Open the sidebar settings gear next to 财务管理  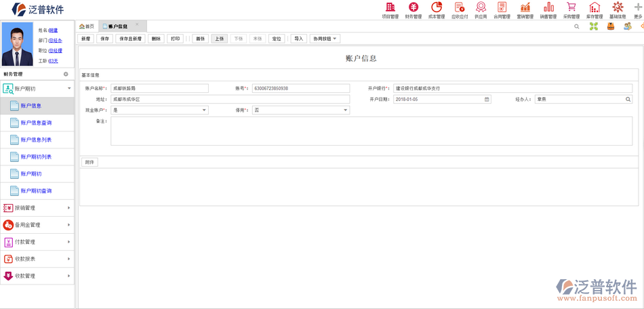pos(66,75)
